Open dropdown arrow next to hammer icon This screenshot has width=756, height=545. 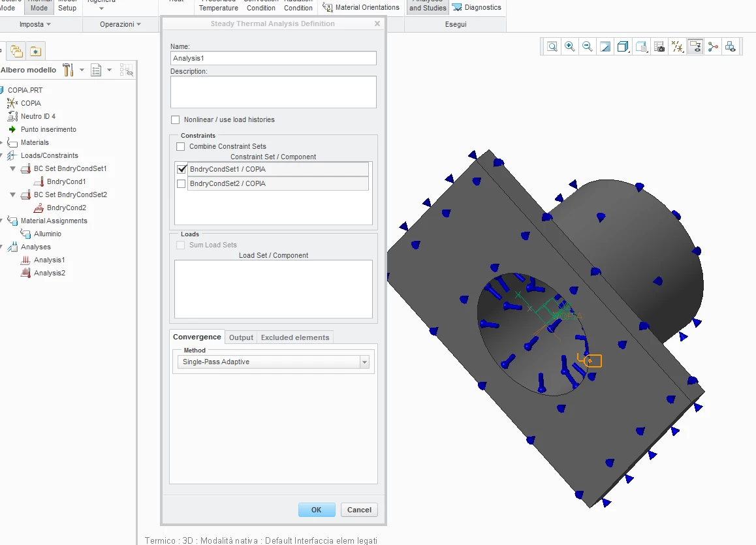point(82,70)
